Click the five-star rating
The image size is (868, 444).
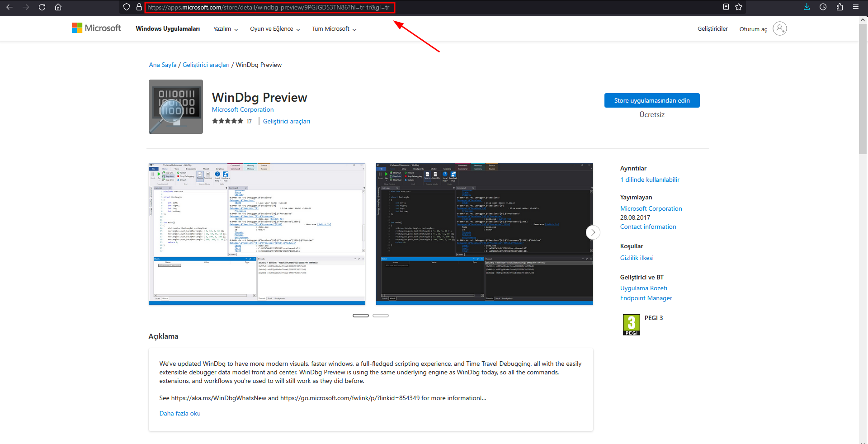click(x=228, y=121)
